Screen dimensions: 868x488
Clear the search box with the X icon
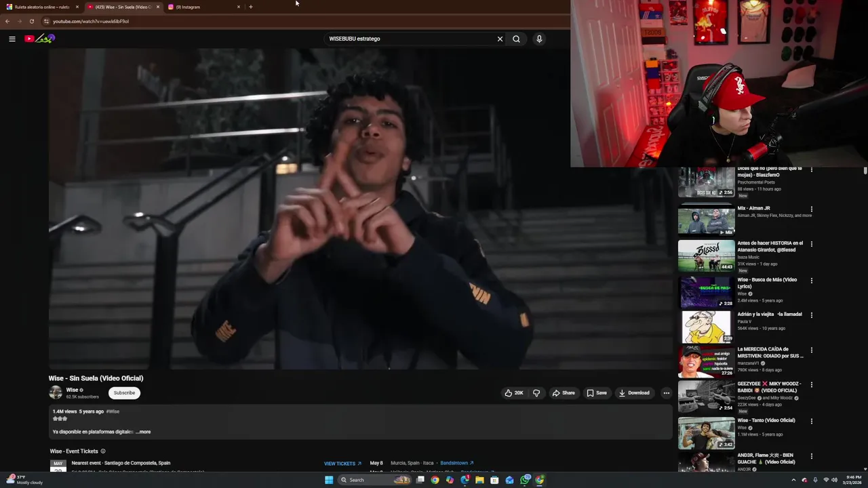point(500,39)
